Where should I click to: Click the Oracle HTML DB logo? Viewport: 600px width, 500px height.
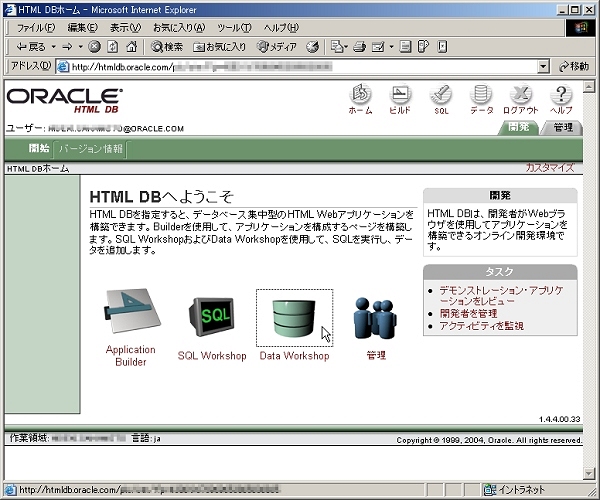click(65, 101)
